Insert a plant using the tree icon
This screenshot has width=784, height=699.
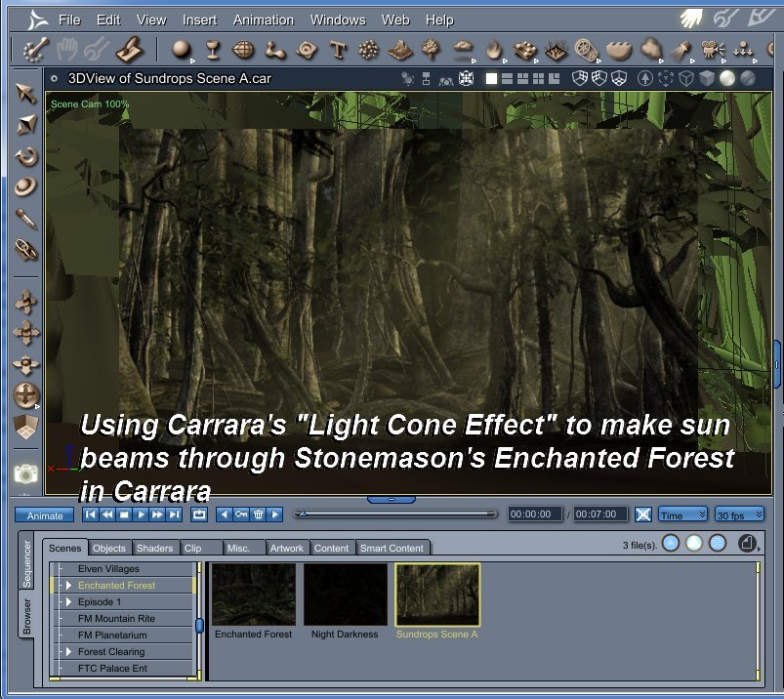tap(431, 50)
